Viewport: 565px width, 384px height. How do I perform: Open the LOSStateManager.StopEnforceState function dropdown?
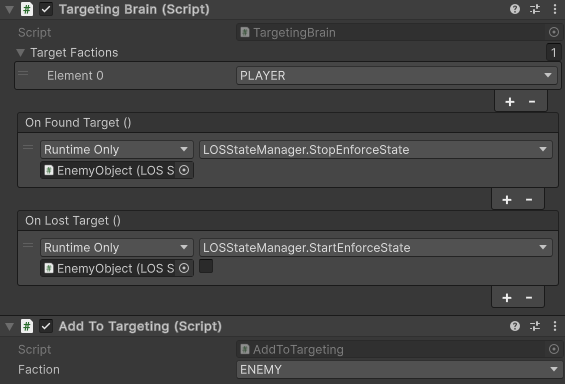pyautogui.click(x=376, y=149)
